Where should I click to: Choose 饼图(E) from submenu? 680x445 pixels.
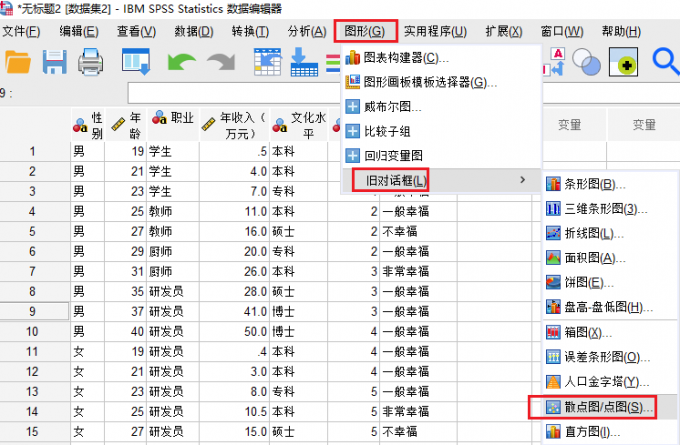(x=609, y=283)
